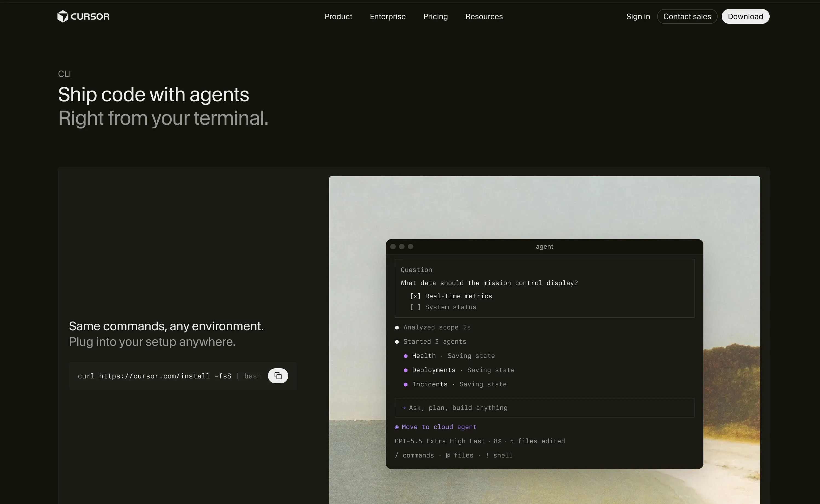
Task: Click the Ship code with agents heading
Action: click(x=153, y=94)
